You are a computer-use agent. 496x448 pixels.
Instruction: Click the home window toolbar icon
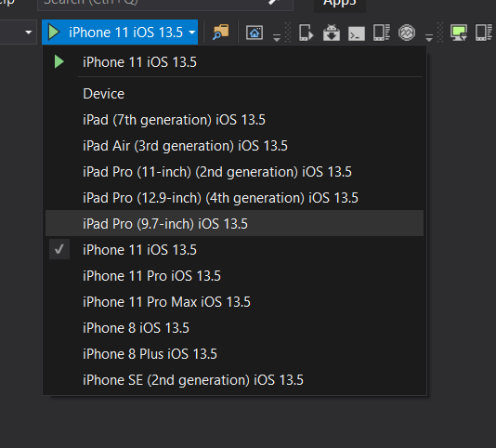[x=255, y=33]
